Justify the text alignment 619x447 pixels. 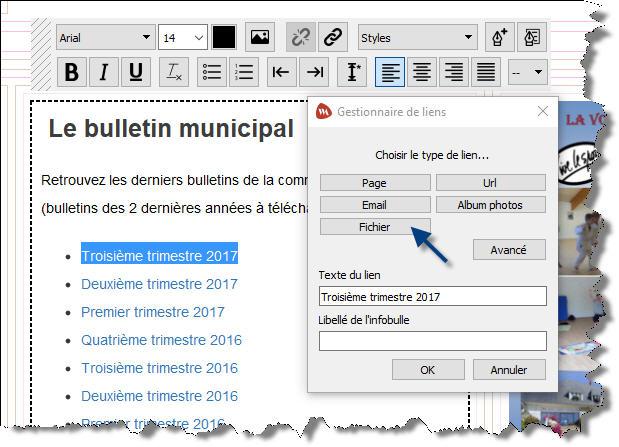click(485, 72)
